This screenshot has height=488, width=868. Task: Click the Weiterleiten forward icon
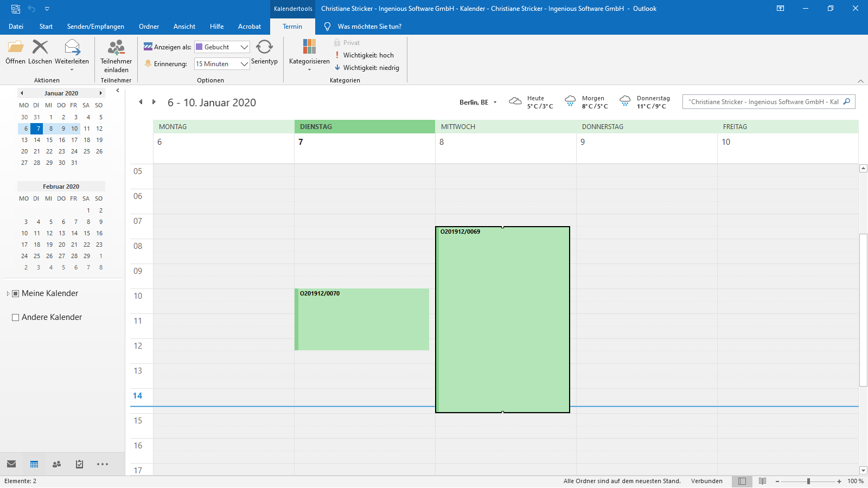(72, 48)
